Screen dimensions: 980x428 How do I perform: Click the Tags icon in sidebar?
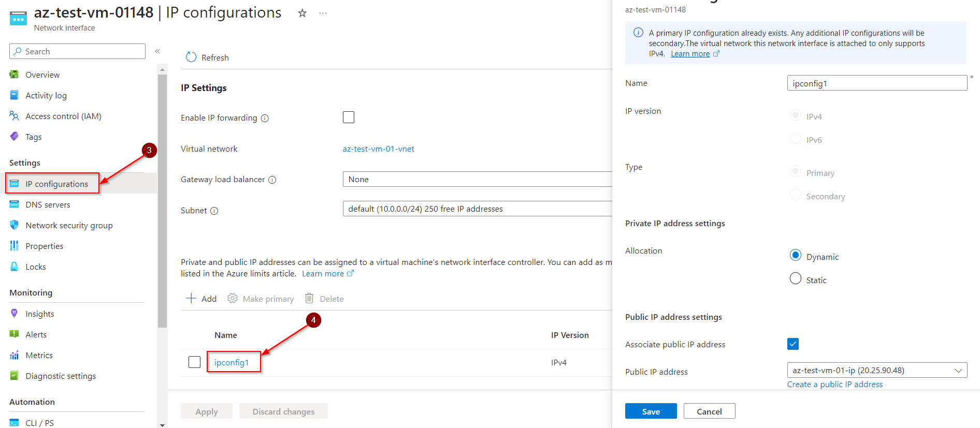(15, 137)
